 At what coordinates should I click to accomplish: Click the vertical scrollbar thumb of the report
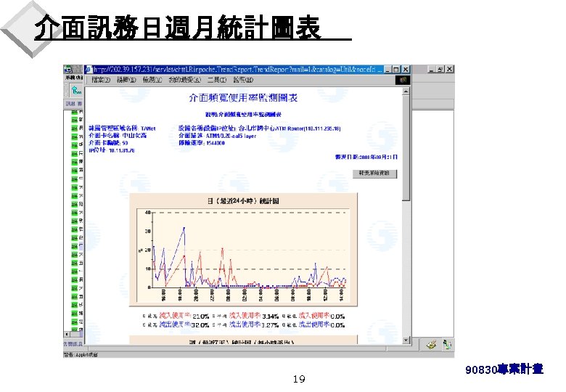(x=406, y=148)
